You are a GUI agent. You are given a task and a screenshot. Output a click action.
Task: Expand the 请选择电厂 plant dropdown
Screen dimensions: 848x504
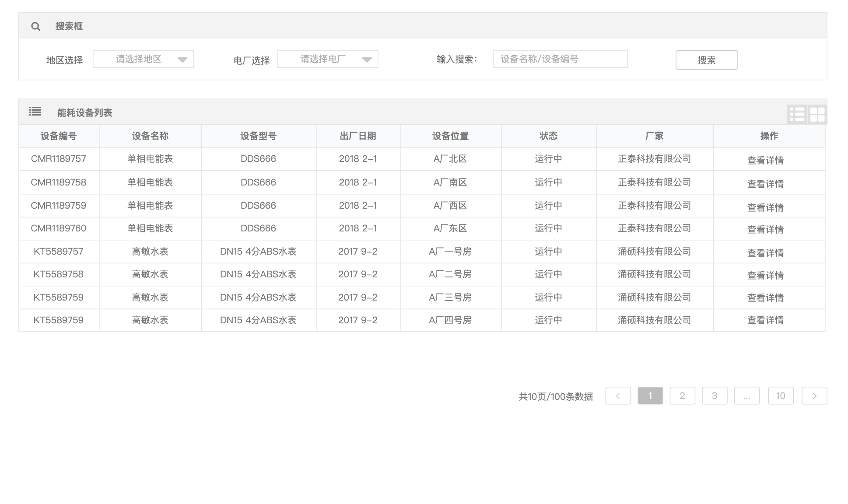click(x=327, y=59)
